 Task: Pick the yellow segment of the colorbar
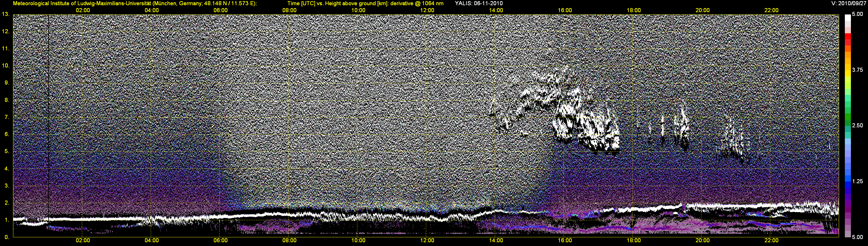click(848, 73)
